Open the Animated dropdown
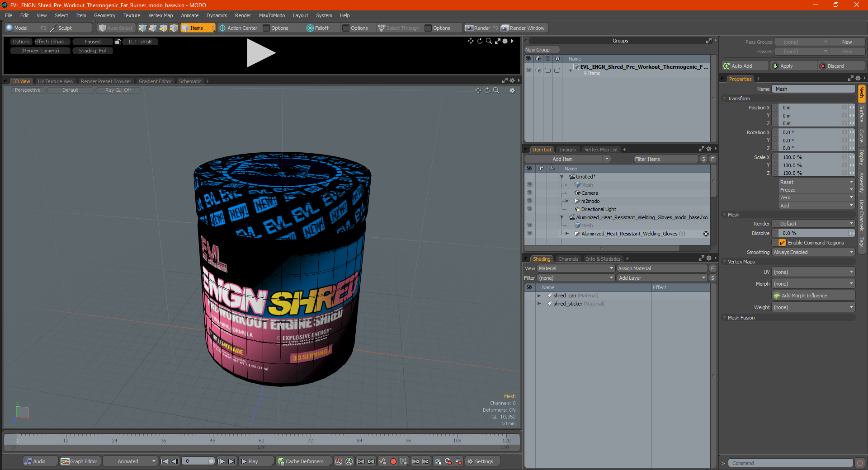The image size is (868, 470). (130, 461)
